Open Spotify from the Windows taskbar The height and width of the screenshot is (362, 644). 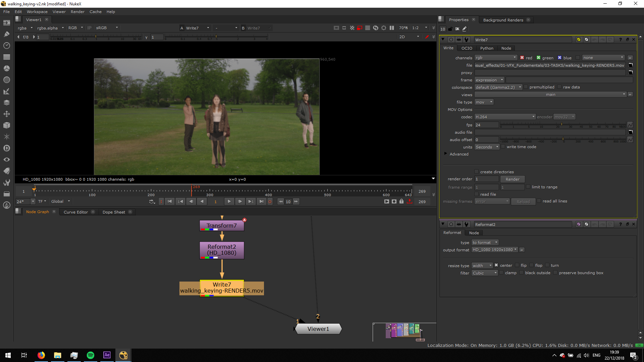coord(90,355)
